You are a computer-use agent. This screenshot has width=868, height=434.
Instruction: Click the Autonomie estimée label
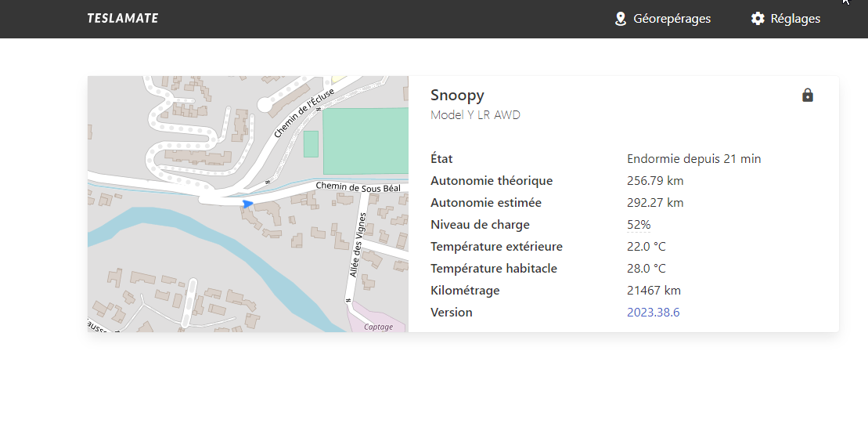486,203
